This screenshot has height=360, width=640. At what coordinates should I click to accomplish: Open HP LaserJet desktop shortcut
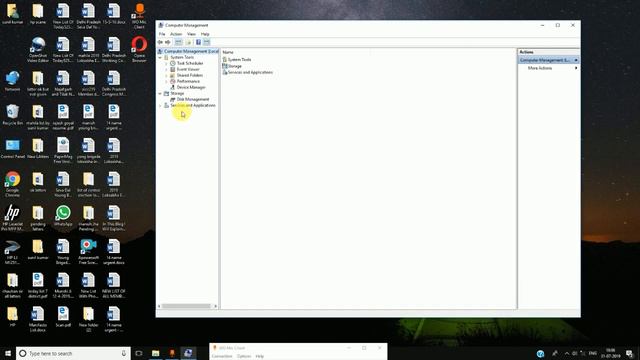(13, 218)
